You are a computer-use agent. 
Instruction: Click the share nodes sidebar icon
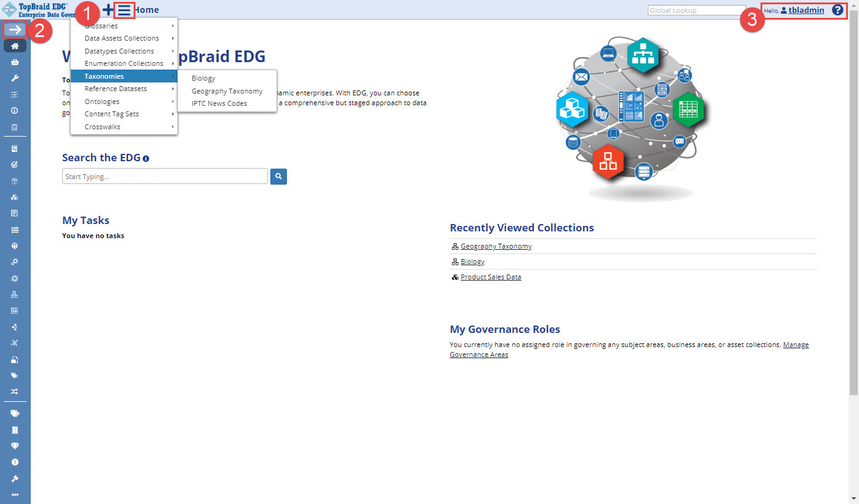click(x=15, y=327)
